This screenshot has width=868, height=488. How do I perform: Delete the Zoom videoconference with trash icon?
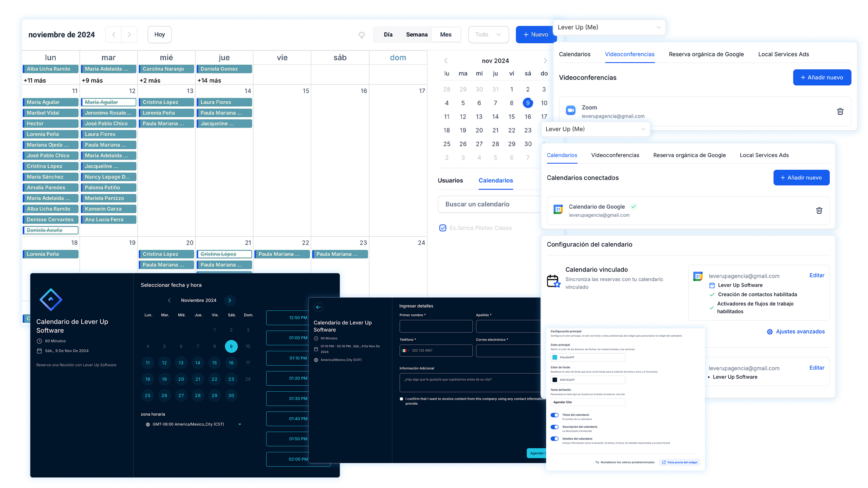[840, 111]
